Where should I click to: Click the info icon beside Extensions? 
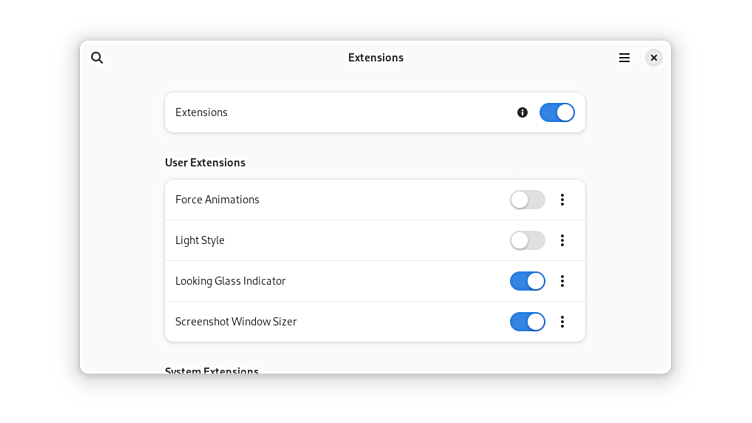tap(522, 113)
